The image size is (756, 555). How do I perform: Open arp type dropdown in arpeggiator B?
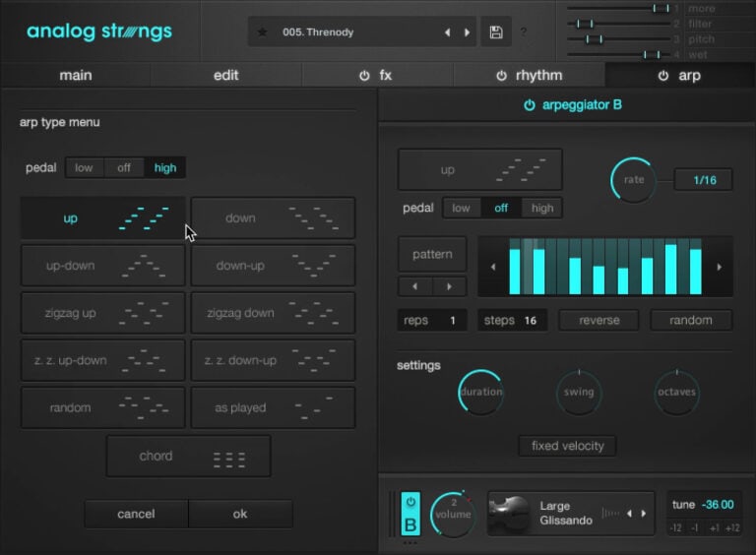[479, 169]
